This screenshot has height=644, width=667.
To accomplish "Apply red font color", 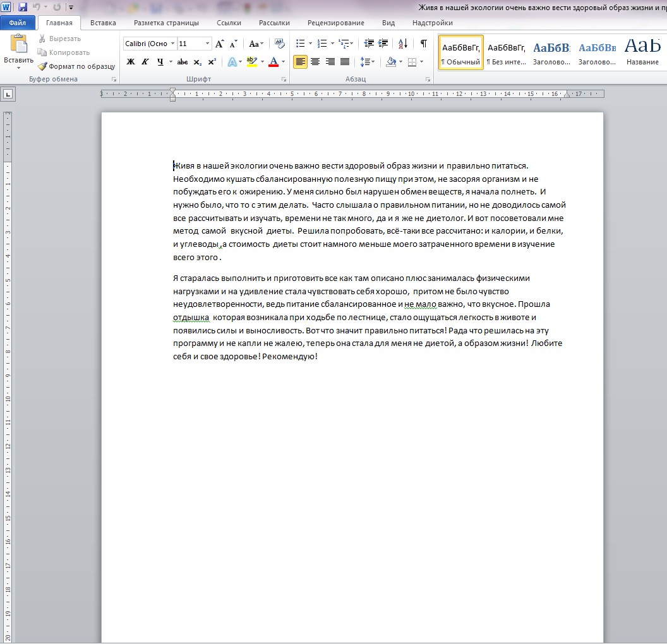I will coord(273,62).
